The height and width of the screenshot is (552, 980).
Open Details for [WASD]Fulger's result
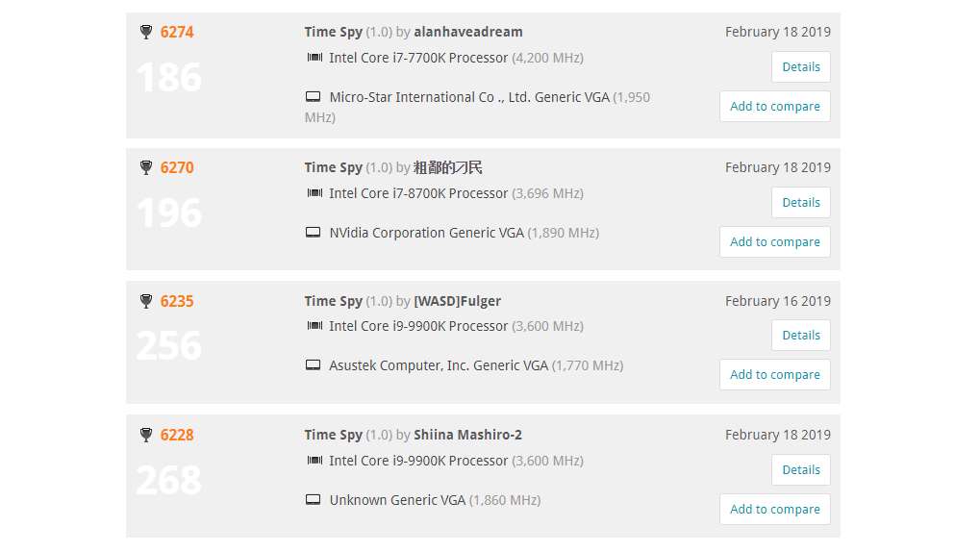tap(800, 335)
